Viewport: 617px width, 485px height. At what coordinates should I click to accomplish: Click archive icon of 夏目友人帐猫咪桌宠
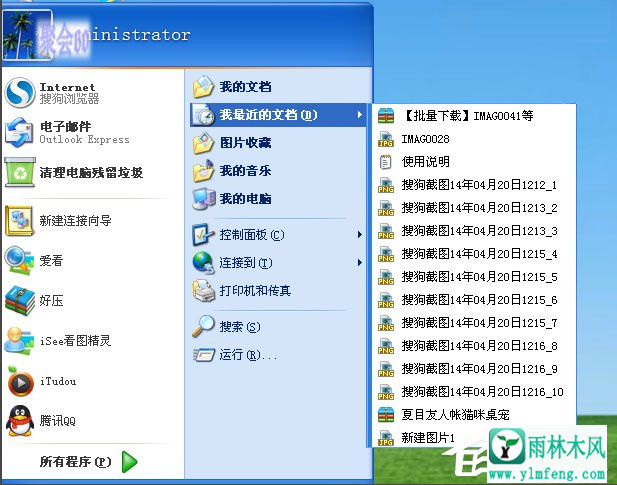pos(386,415)
